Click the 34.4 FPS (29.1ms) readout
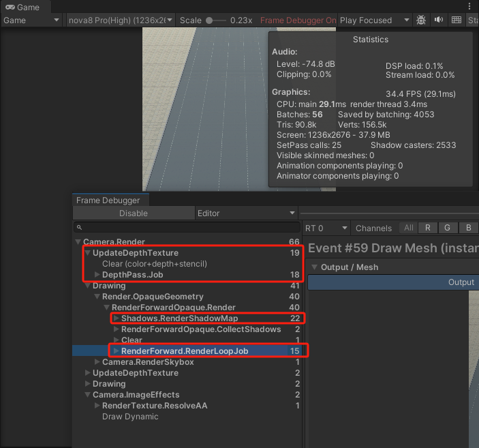 420,94
